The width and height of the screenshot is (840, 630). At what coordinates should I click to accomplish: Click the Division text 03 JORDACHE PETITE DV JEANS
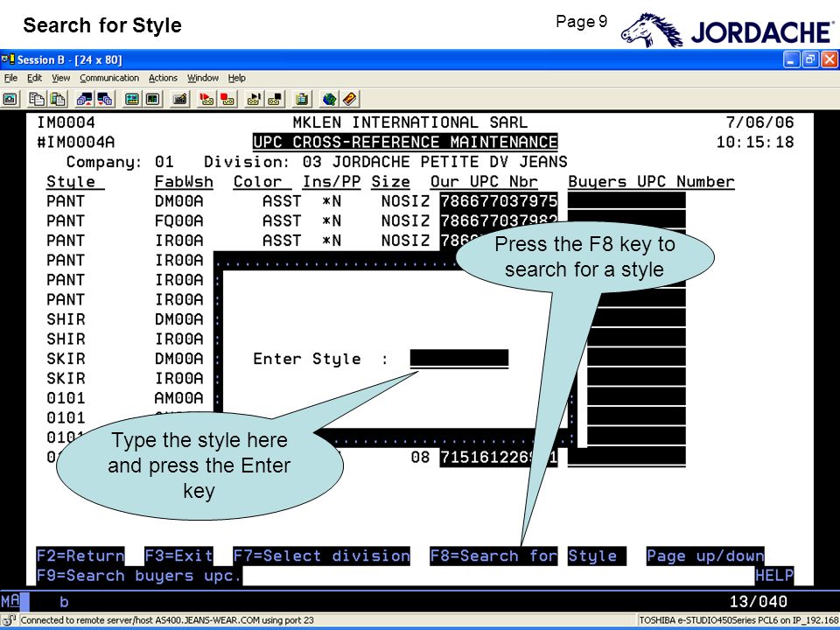pyautogui.click(x=435, y=162)
